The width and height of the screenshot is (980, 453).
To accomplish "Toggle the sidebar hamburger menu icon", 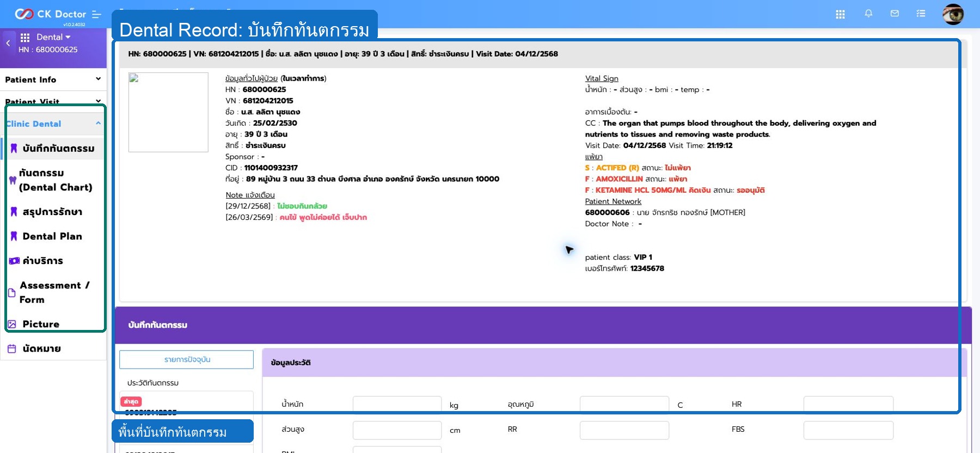I will click(x=97, y=14).
